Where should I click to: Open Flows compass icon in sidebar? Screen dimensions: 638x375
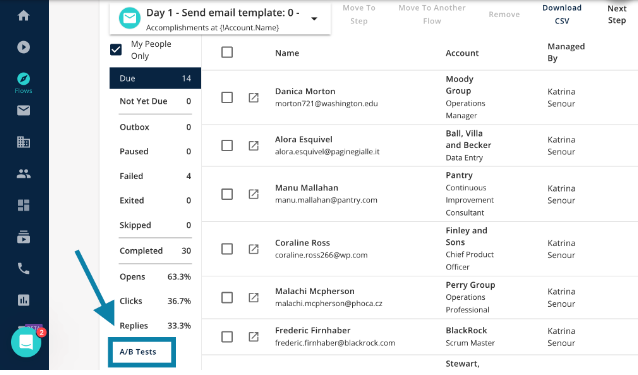coord(24,79)
